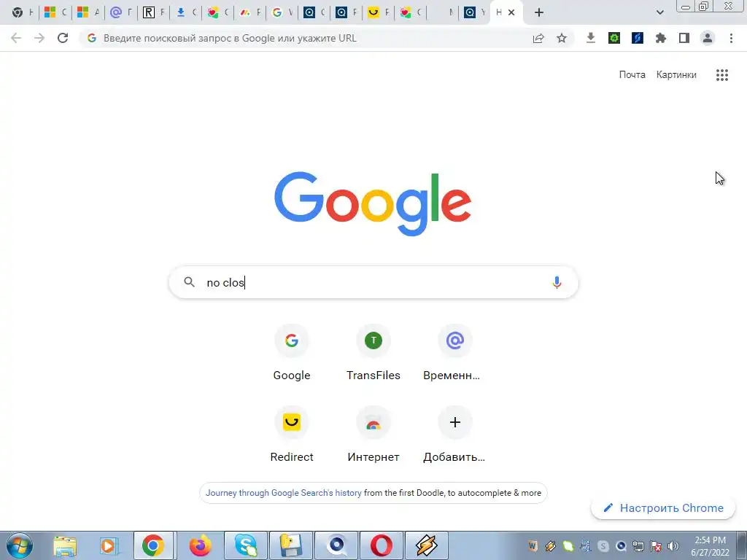Click the Google search box containing 'no clos'

[x=373, y=282]
